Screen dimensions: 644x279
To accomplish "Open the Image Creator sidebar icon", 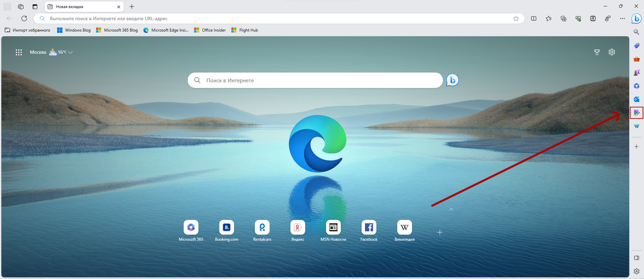I will click(x=636, y=113).
